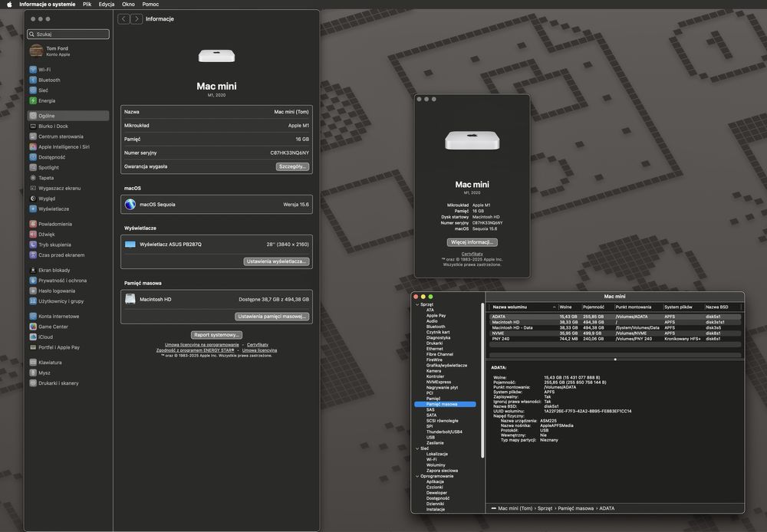Select Portfel i Apple Pay in the sidebar
The height and width of the screenshot is (532, 767).
tap(68, 347)
